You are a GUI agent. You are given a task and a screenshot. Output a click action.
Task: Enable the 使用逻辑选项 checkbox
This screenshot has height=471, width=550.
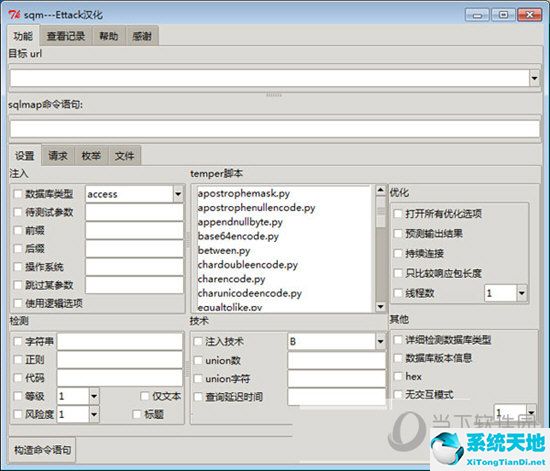[18, 303]
